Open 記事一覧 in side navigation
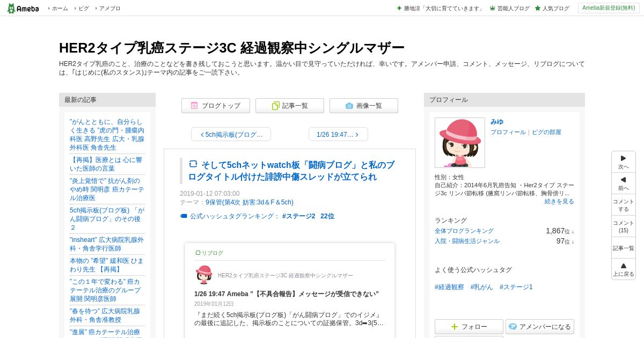The image size is (644, 338). [x=624, y=248]
